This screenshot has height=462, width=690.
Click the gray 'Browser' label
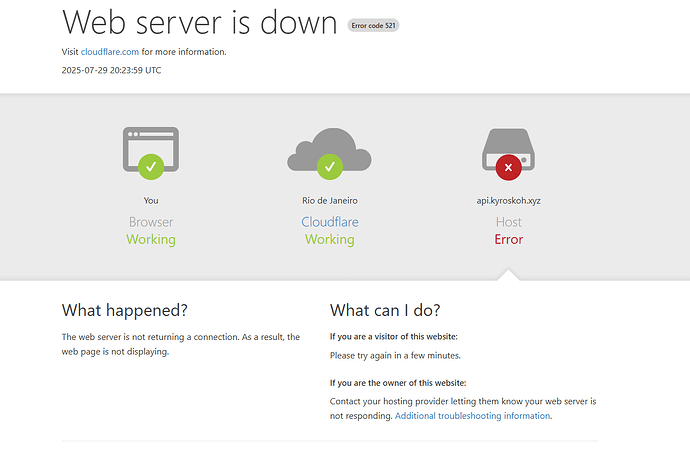[x=151, y=222]
